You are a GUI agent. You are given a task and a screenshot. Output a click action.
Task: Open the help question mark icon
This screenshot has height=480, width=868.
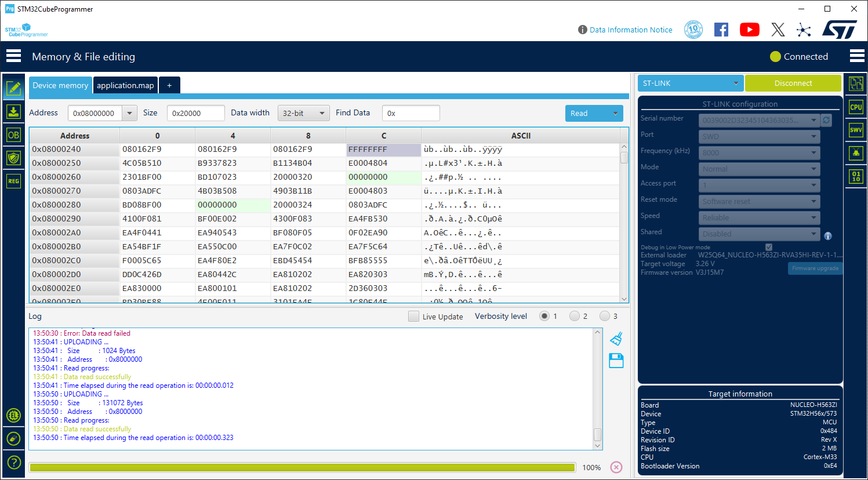coord(13,462)
